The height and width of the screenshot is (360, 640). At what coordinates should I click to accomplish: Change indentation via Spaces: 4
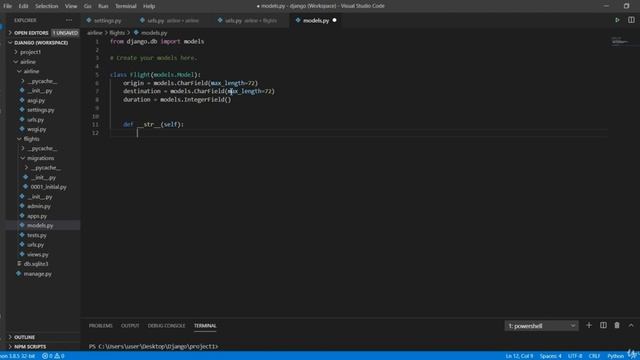(551, 356)
